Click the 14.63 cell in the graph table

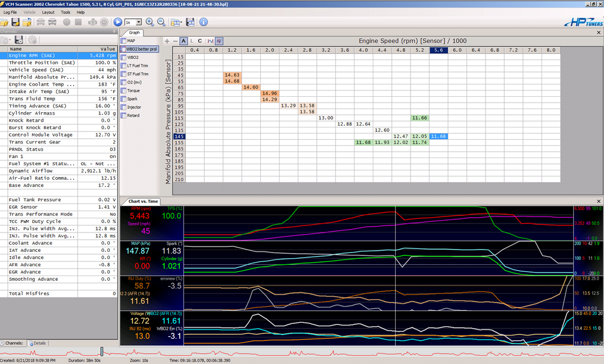[x=232, y=75]
